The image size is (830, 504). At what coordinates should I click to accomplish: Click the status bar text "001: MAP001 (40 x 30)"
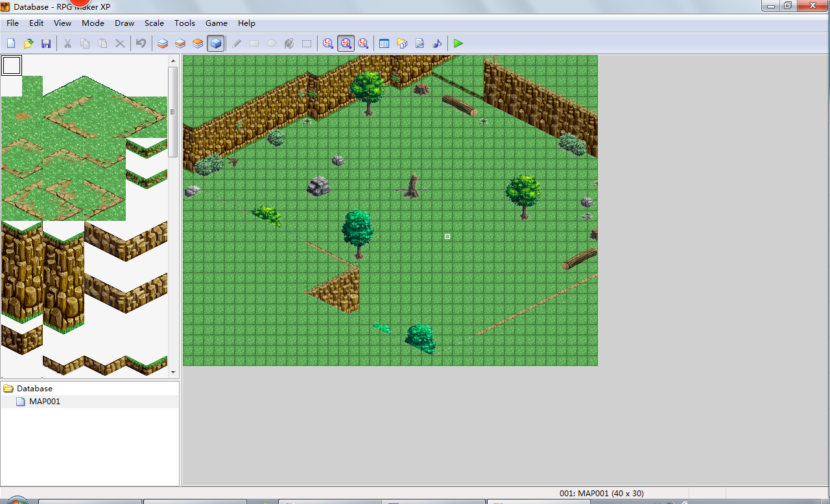[602, 494]
